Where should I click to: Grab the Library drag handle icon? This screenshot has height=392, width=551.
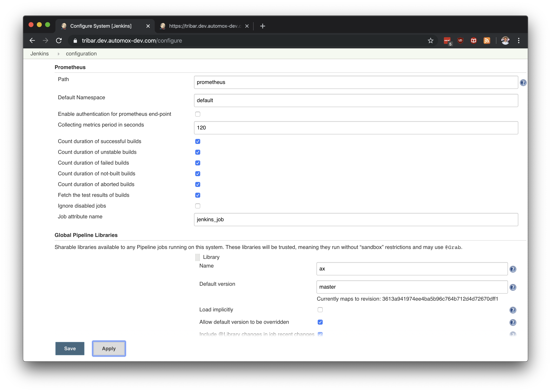(x=198, y=257)
